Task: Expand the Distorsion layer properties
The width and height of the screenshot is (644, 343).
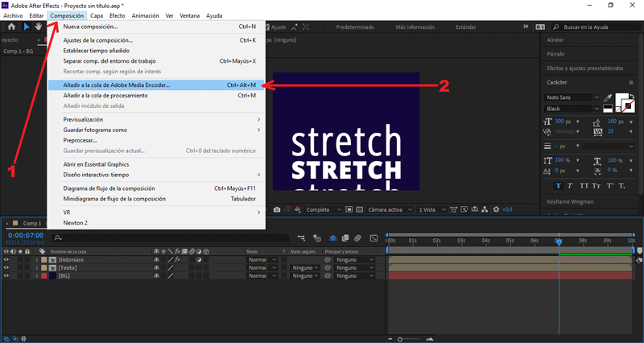Action: point(36,259)
